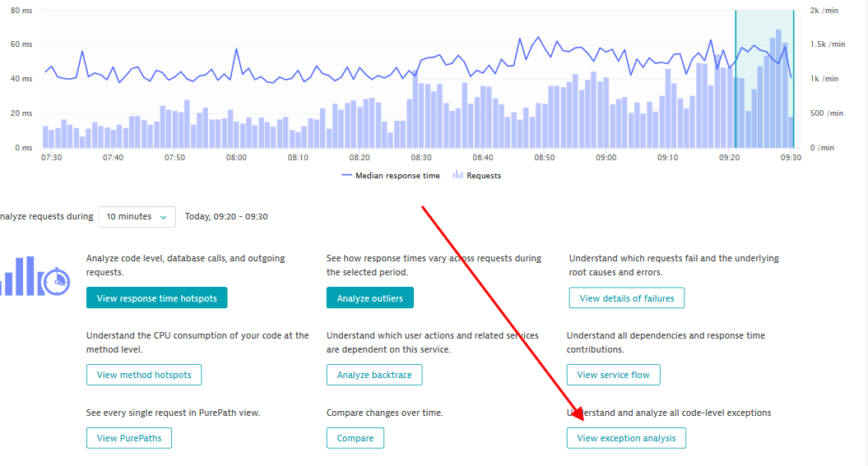Click View details of failures
The width and height of the screenshot is (868, 466).
626,298
